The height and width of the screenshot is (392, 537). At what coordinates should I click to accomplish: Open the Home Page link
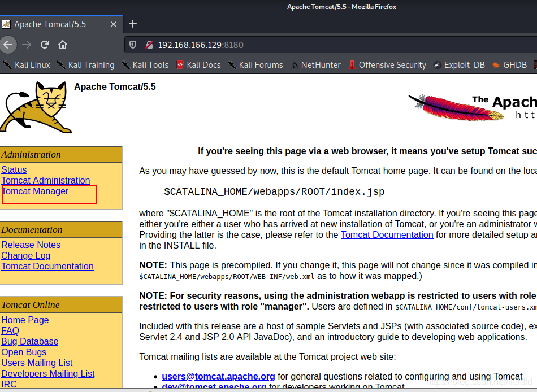tap(25, 320)
